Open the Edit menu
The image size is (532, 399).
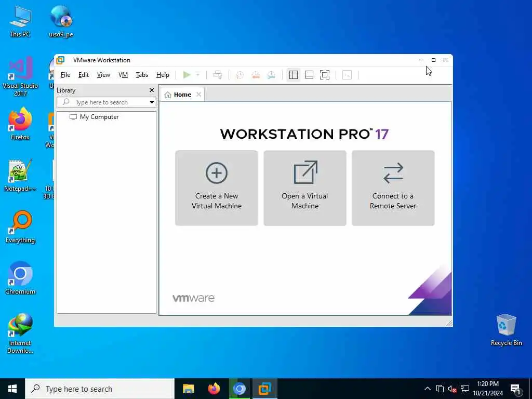[x=84, y=75]
